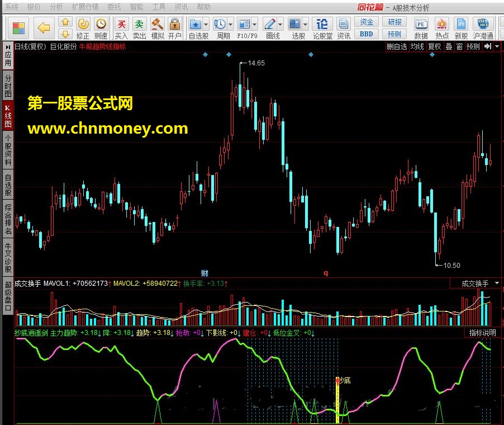Click 删自选 to remove from favorites

coord(397,46)
